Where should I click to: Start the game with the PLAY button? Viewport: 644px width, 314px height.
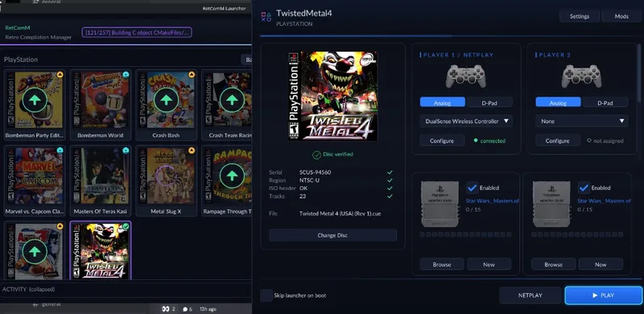(603, 295)
